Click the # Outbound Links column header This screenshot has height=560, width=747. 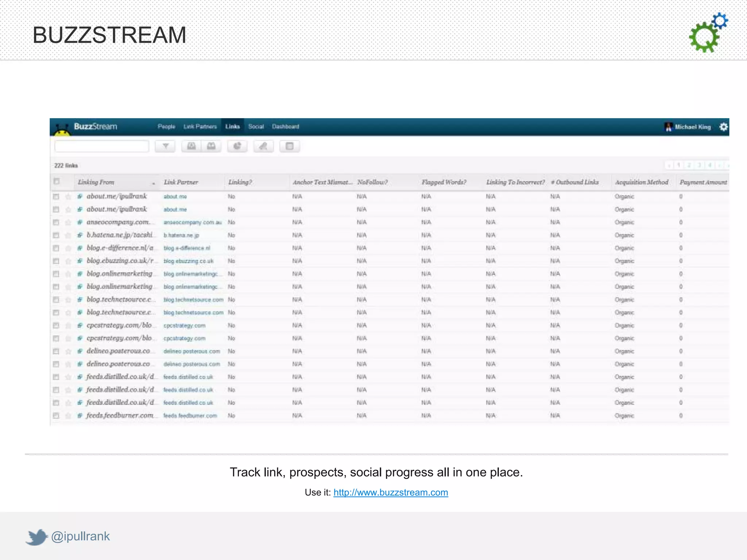(x=575, y=182)
